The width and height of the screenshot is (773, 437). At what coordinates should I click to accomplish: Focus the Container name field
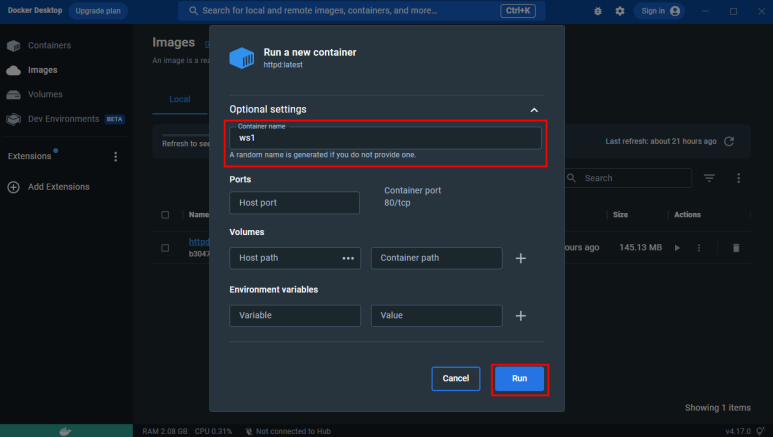tap(385, 138)
